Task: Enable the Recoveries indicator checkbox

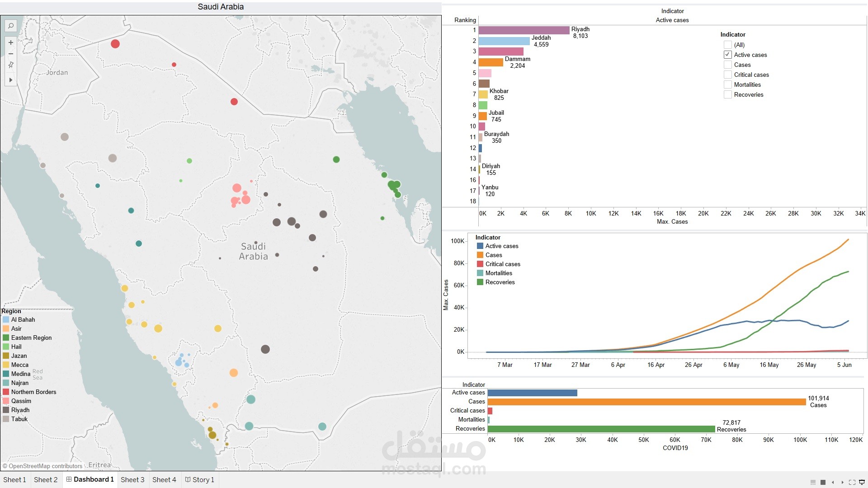Action: [727, 94]
